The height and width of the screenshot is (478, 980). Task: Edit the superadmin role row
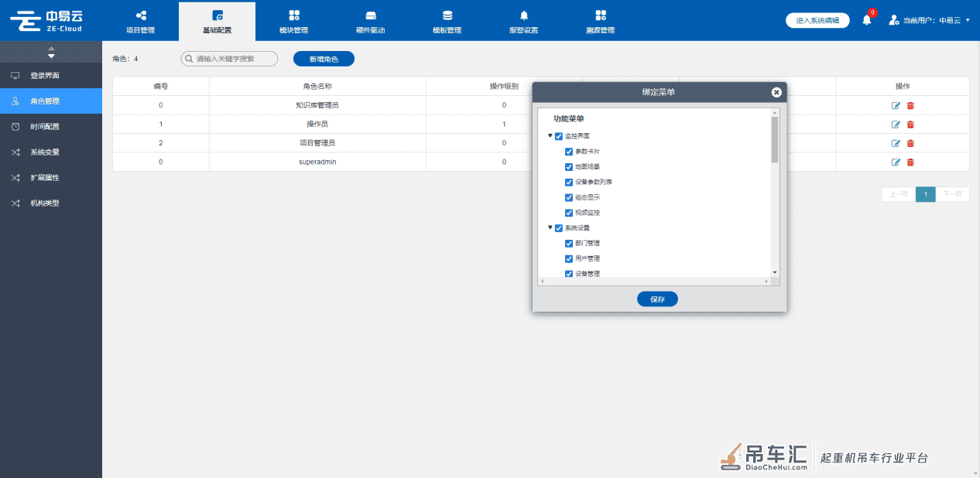click(x=896, y=162)
